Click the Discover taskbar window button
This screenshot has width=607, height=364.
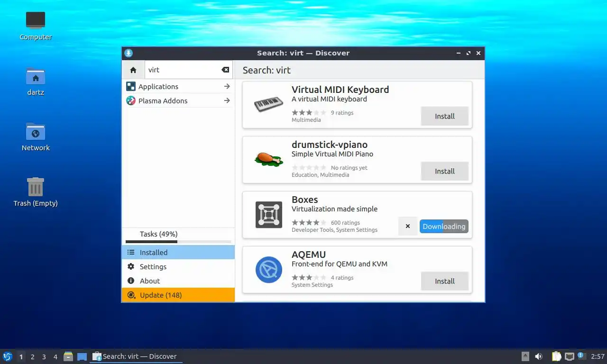point(136,356)
